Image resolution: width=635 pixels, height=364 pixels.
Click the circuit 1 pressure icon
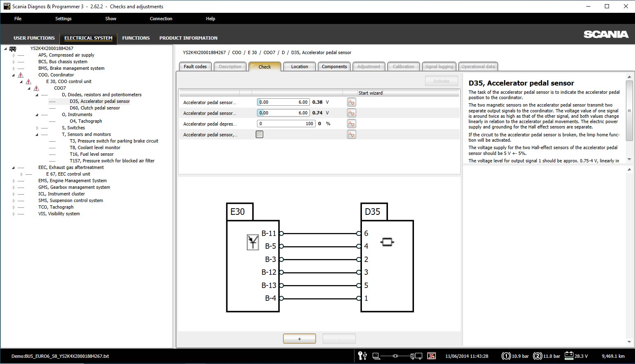click(x=506, y=356)
